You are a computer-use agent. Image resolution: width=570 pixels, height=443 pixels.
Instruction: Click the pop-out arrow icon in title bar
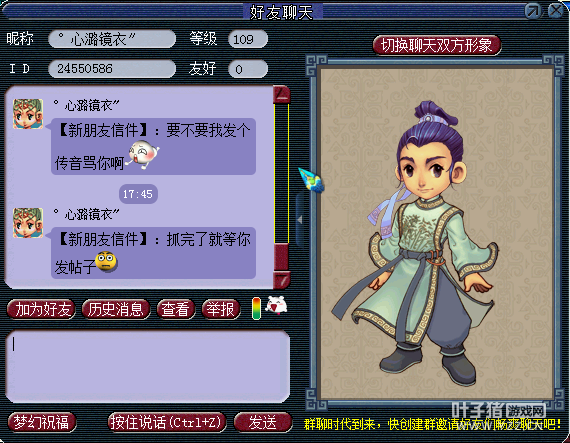pos(533,11)
